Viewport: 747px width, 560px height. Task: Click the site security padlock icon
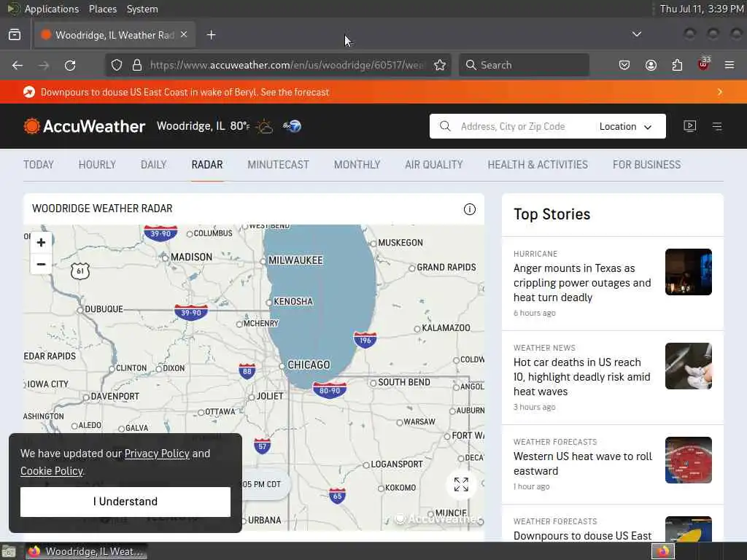coord(137,65)
